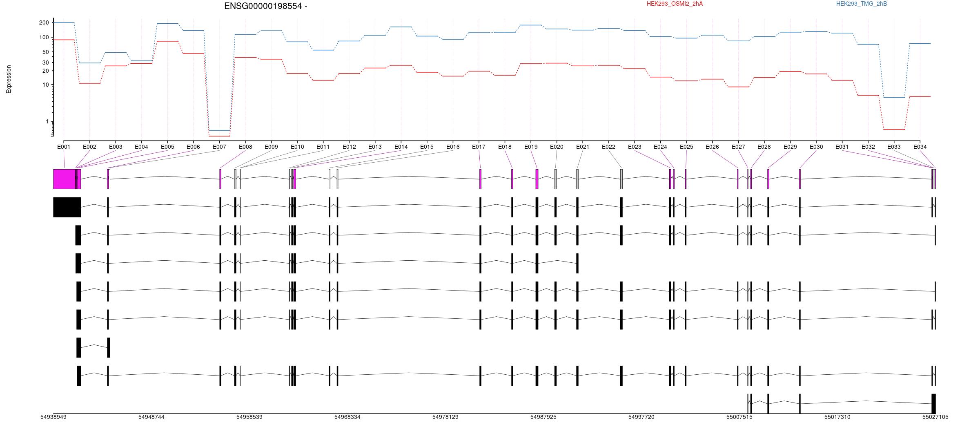Click the large black exon in second transcript
980x425 pixels.
[67, 207]
